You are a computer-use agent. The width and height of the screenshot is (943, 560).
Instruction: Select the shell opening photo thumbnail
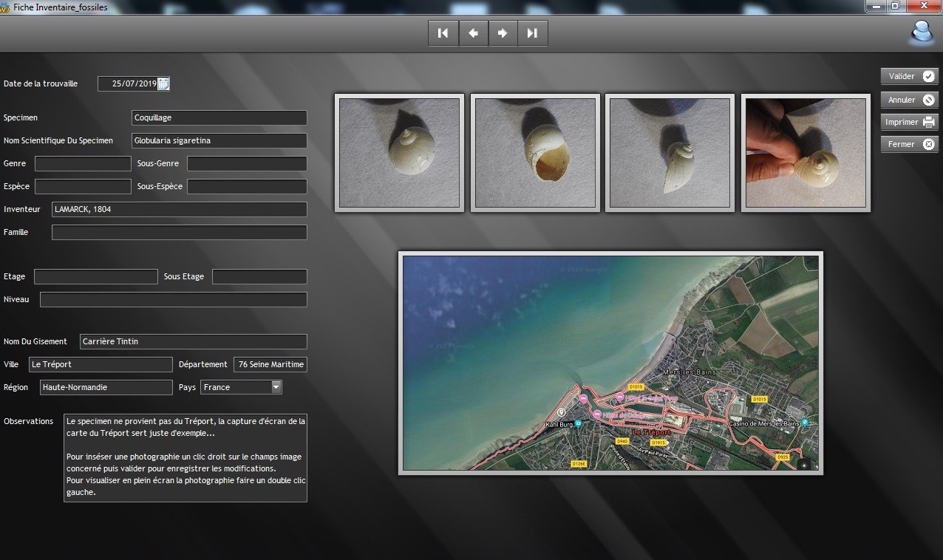(x=535, y=153)
